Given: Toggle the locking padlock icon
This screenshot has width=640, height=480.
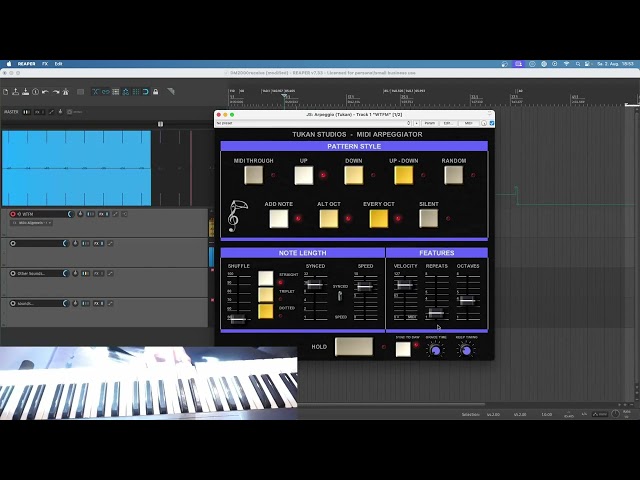Looking at the screenshot, I should coord(156,92).
